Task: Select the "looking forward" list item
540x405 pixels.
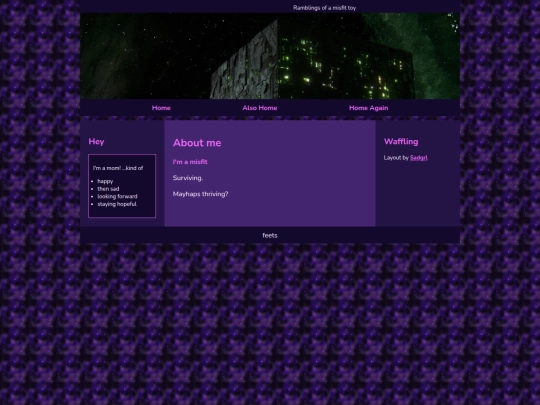Action: click(x=117, y=196)
